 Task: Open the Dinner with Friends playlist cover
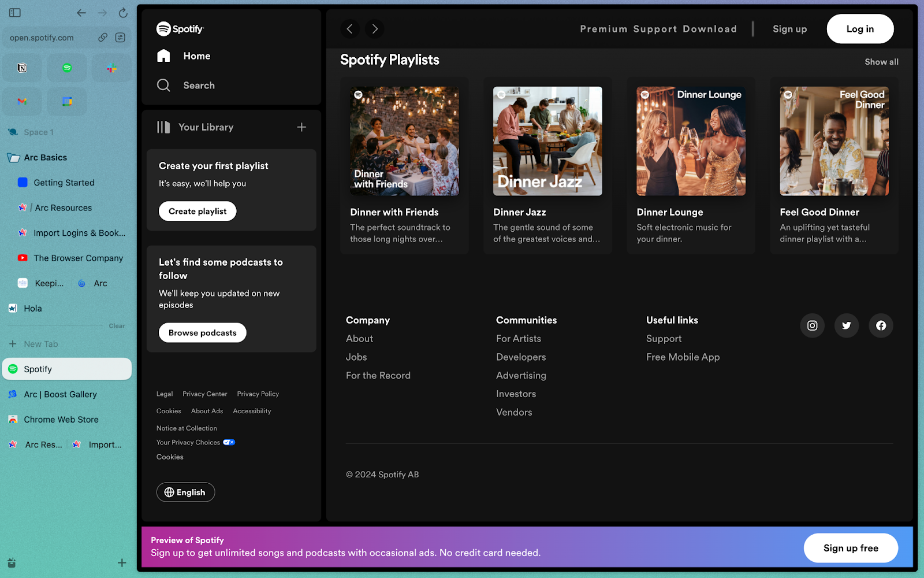(x=404, y=141)
